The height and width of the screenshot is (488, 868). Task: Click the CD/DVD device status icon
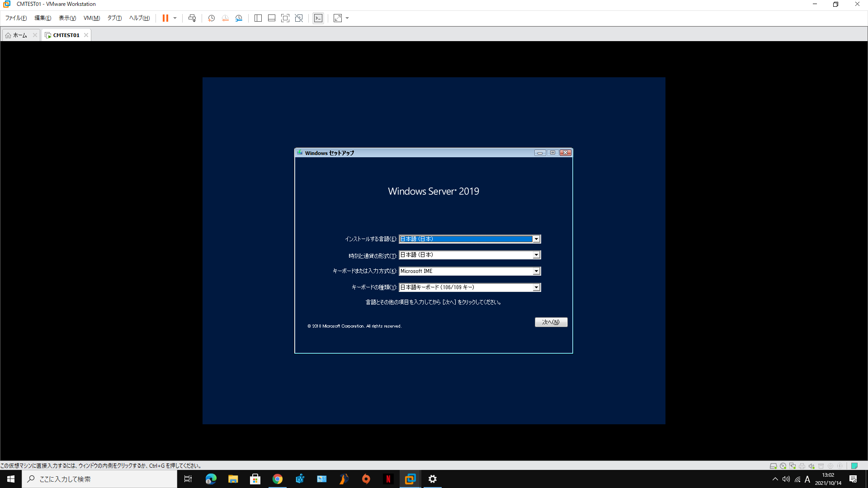(x=783, y=466)
